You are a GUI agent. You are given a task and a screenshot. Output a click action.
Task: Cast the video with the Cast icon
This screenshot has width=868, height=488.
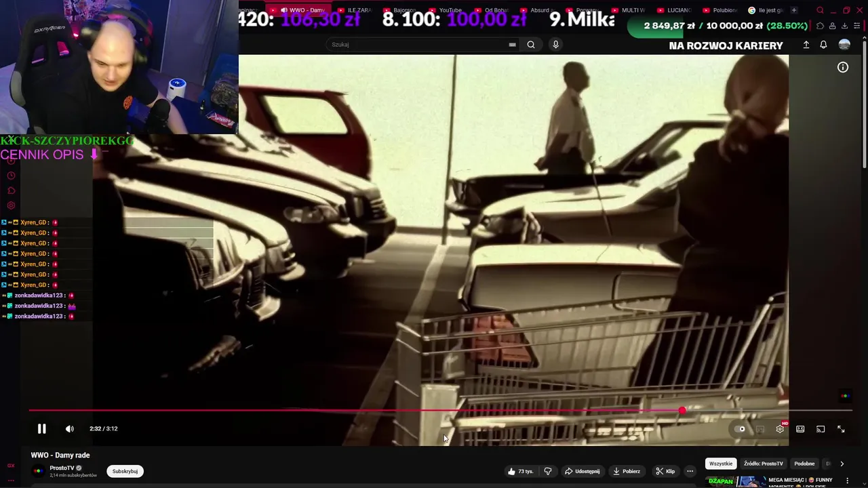[x=821, y=429]
